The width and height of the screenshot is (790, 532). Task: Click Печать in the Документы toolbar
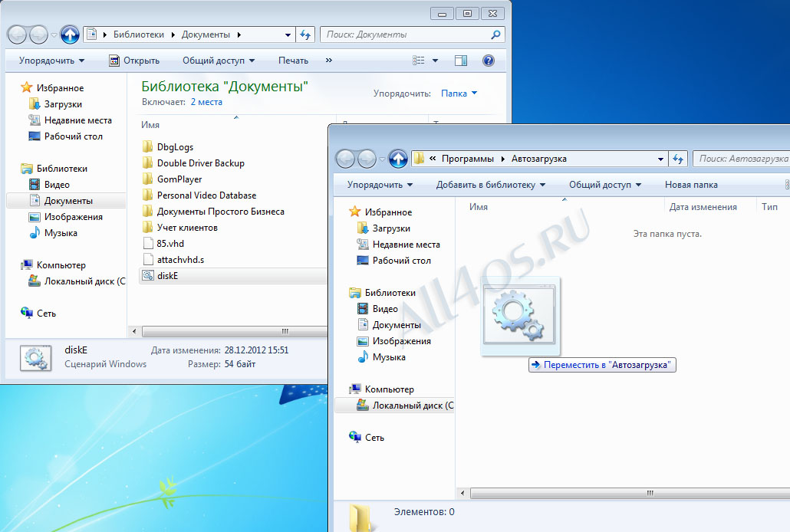pyautogui.click(x=293, y=61)
